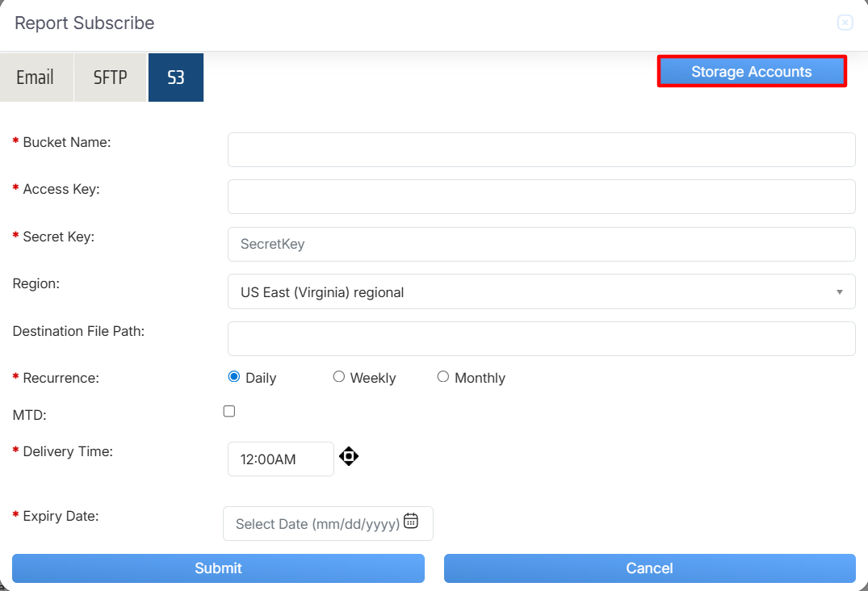Viewport: 868px width, 591px height.
Task: Switch to the SFTP tab
Action: tap(110, 78)
